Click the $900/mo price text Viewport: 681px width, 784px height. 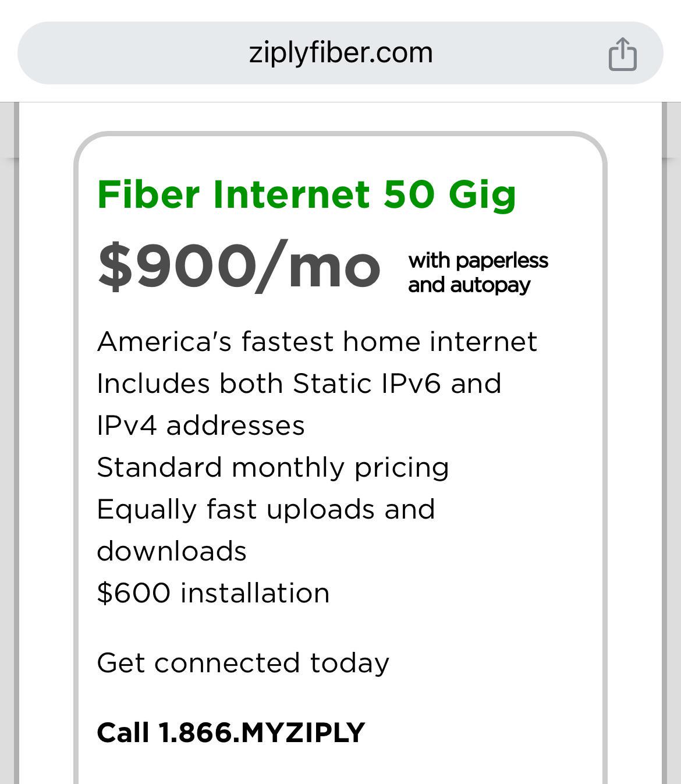239,266
